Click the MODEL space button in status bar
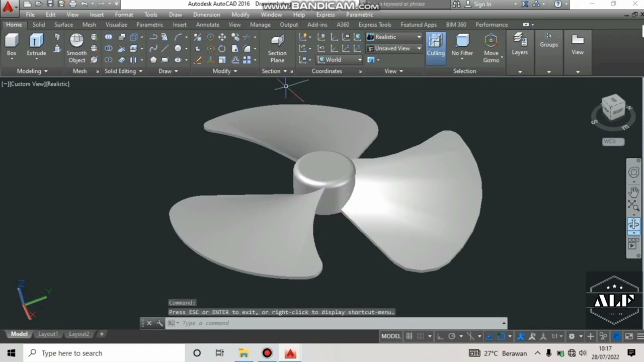The width and height of the screenshot is (644, 362). coord(391,336)
